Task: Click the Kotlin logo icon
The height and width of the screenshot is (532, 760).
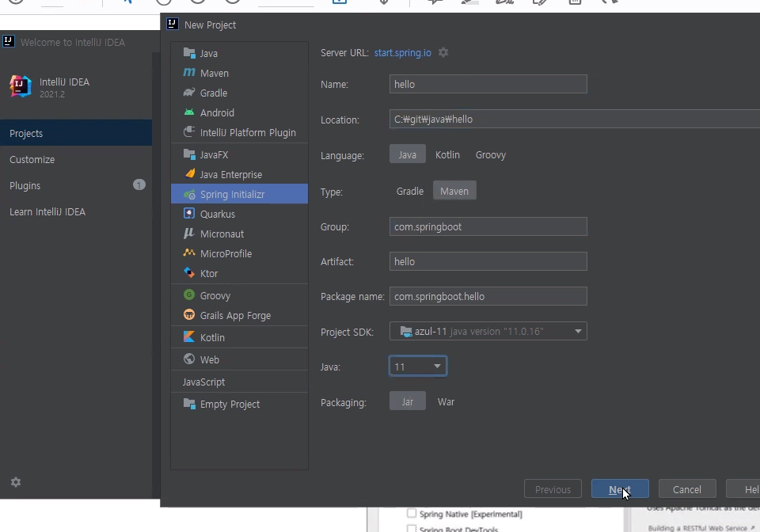Action: (189, 336)
